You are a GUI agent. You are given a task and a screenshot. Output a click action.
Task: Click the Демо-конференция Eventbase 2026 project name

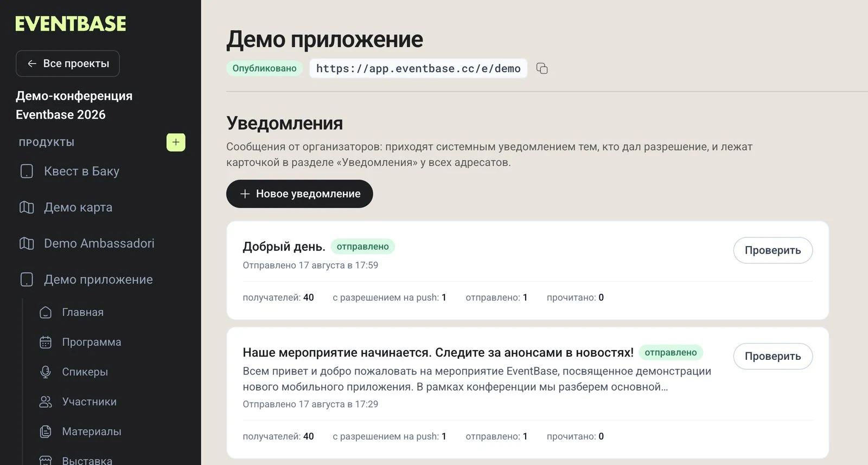pyautogui.click(x=74, y=105)
